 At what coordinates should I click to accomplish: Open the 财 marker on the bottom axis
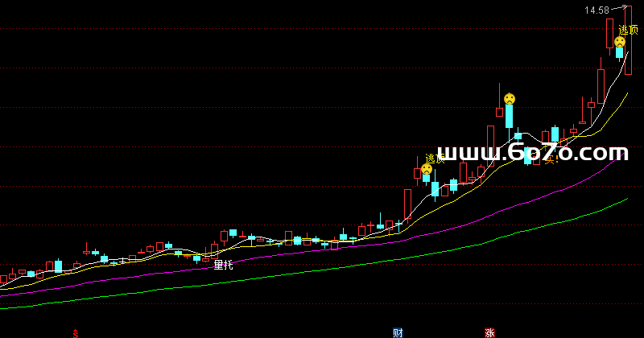398,332
